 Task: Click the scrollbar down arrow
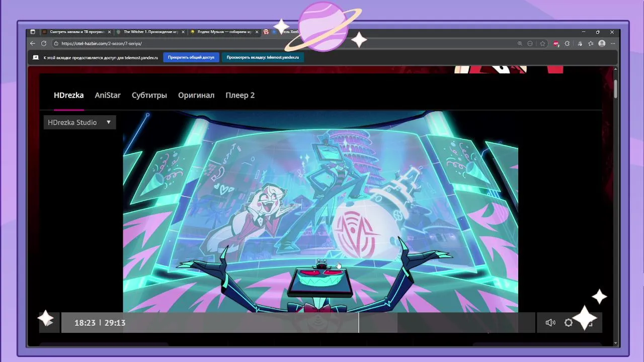[616, 343]
